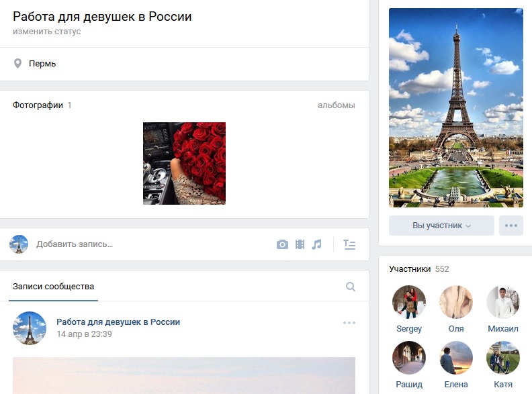Select the Записи сообщества tab

click(53, 287)
